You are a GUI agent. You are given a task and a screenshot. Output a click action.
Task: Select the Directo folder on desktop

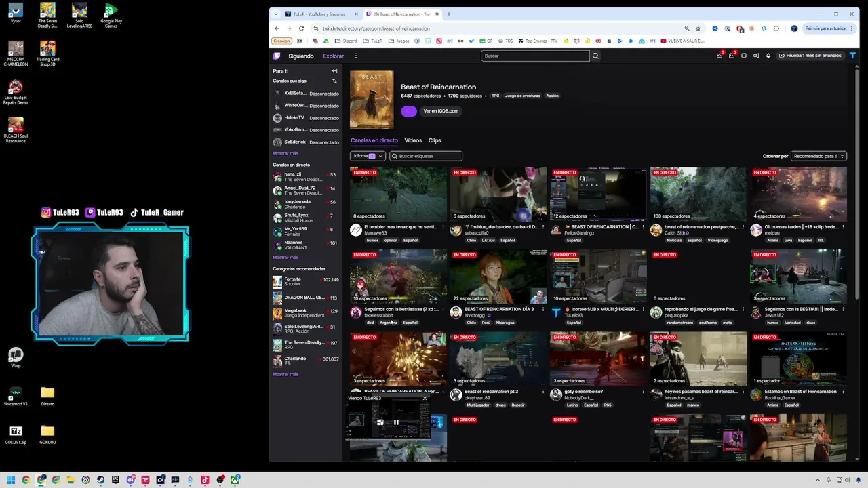click(x=47, y=396)
